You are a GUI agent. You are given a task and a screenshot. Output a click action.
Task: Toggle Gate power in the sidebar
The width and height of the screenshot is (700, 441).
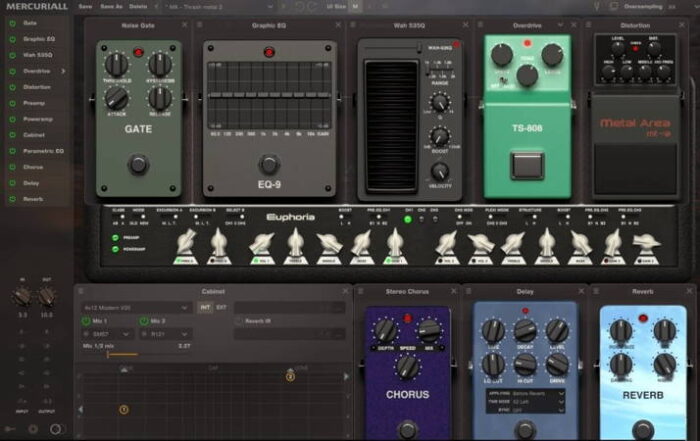pos(11,22)
